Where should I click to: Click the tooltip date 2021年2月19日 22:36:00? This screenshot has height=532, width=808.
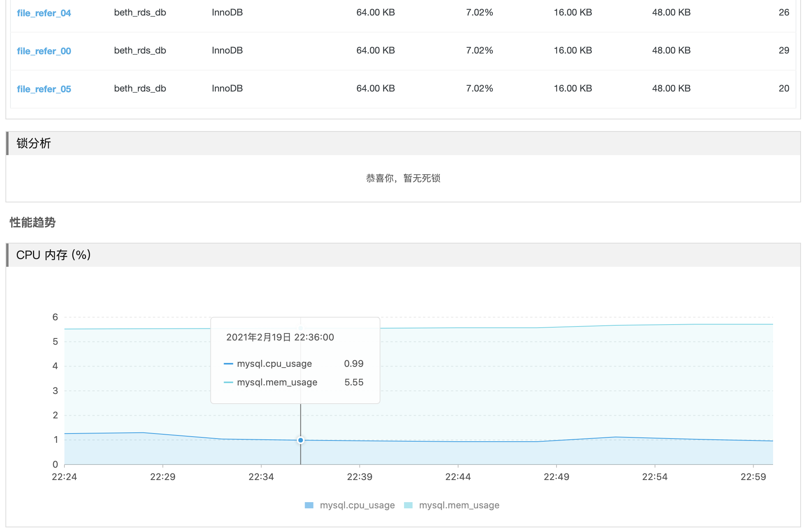pos(280,337)
